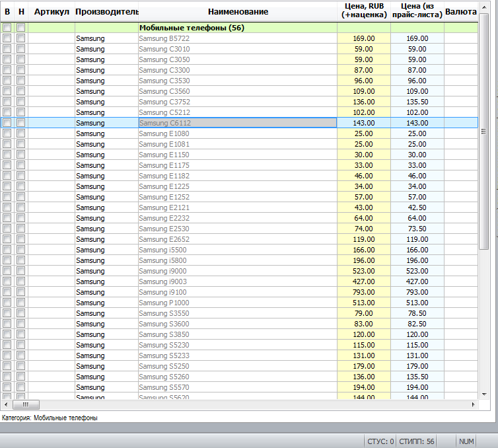The image size is (498, 448).
Task: Click the Цена (из прайс-листа) header
Action: pos(417,11)
